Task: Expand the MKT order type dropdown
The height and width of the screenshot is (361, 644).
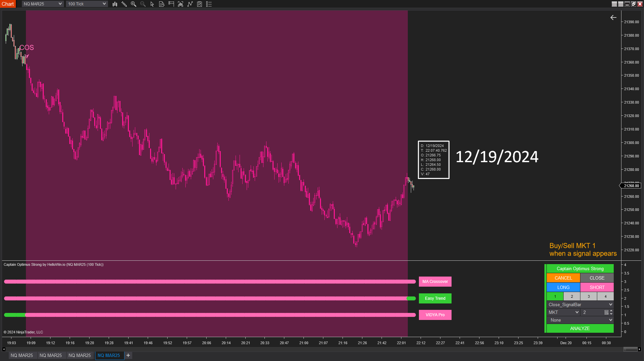Action: click(x=563, y=313)
